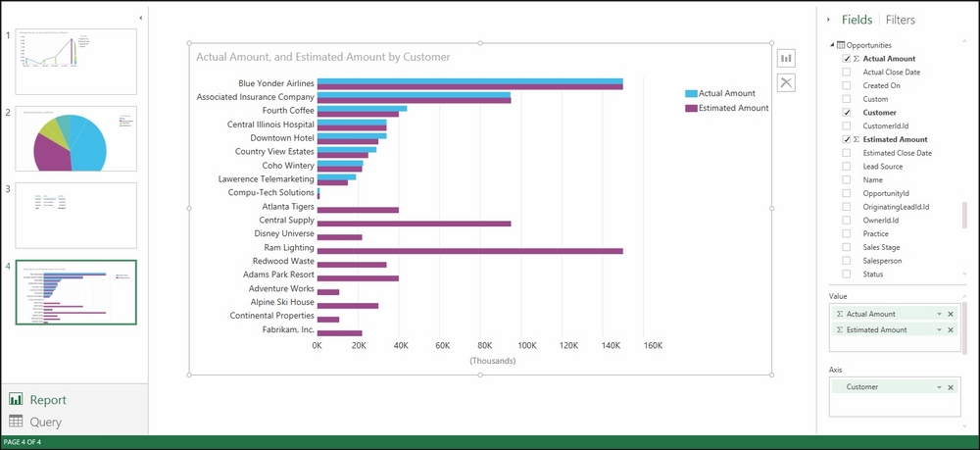
Task: Remove Actual Amount from Value box
Action: pos(951,315)
